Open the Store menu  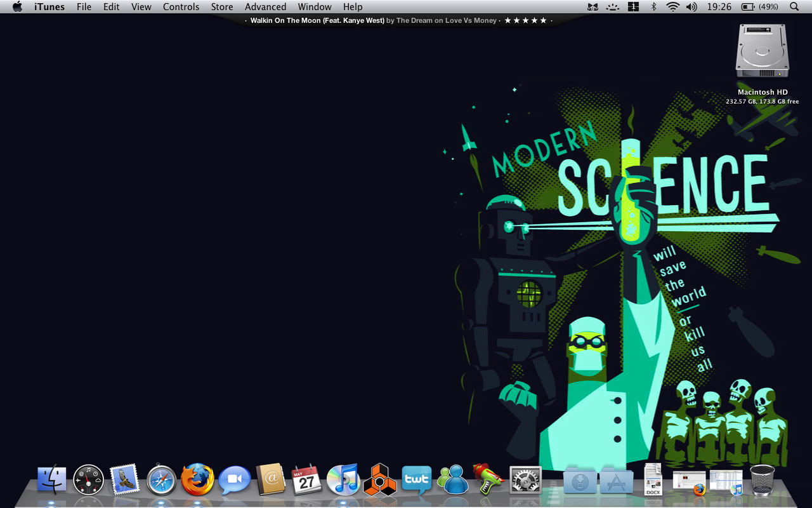[x=222, y=7]
